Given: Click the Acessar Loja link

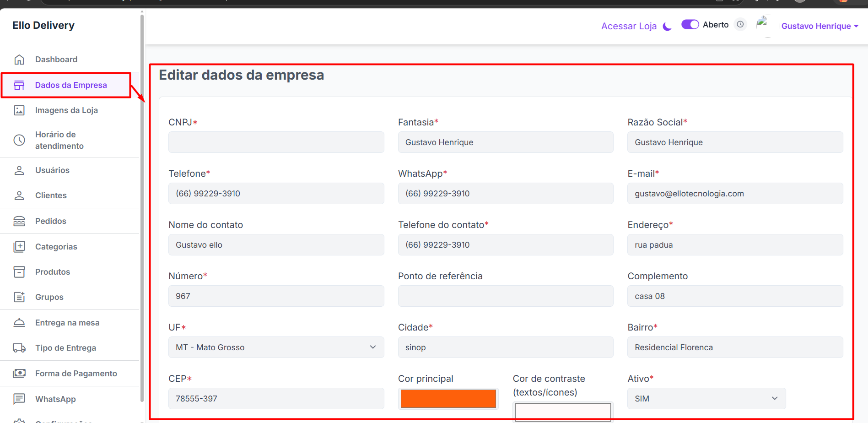Looking at the screenshot, I should pyautogui.click(x=629, y=26).
